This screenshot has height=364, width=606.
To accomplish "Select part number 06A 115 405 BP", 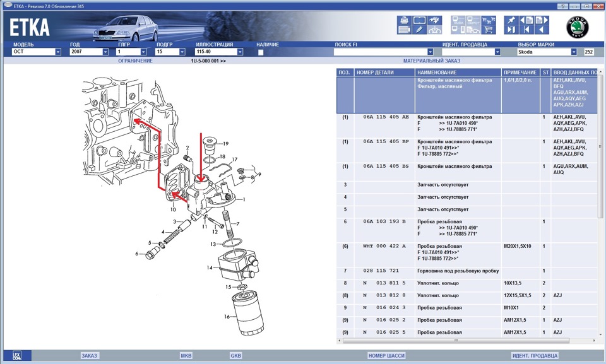I will coord(386,141).
